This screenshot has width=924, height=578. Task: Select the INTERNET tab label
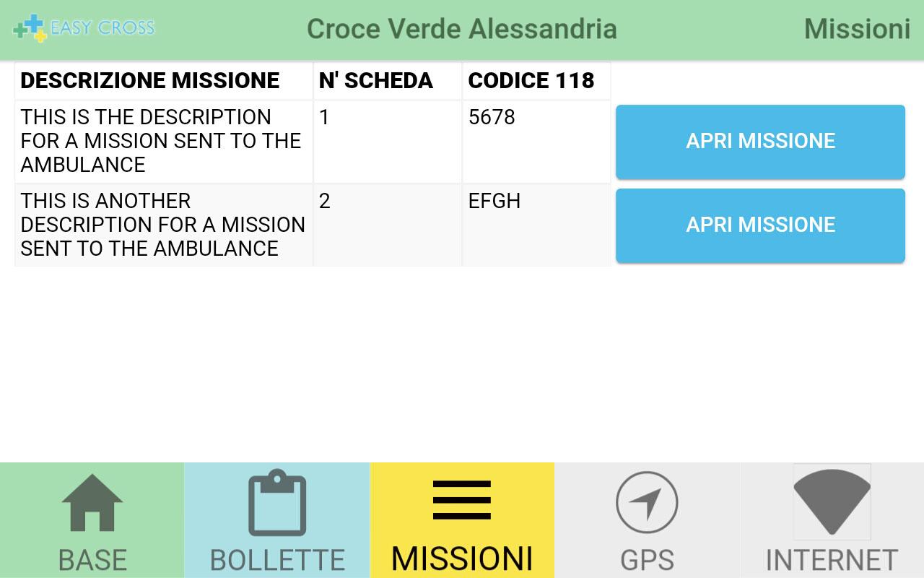(x=832, y=560)
